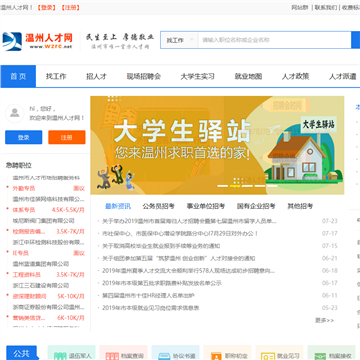Click the orange 注册 button

coord(67,137)
